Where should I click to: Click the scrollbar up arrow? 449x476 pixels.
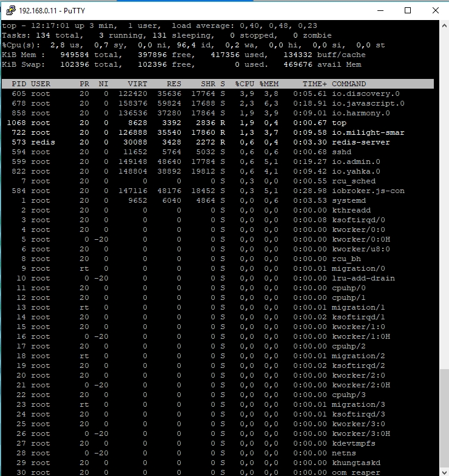point(444,25)
